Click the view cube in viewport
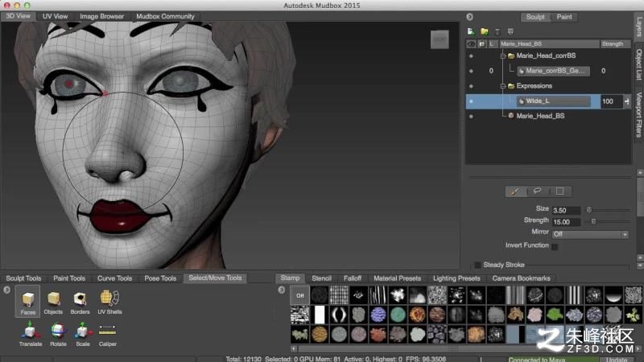The image size is (644, 362). (x=440, y=39)
